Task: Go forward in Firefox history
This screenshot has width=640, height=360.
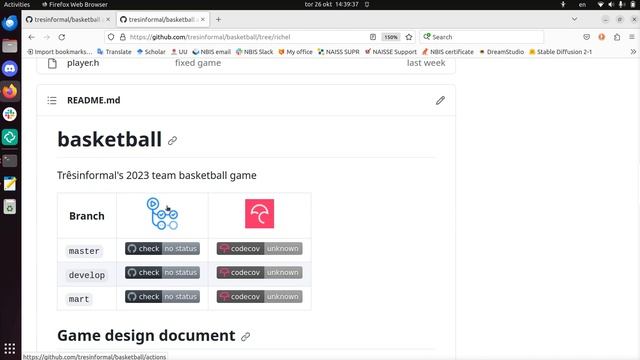Action: click(47, 37)
